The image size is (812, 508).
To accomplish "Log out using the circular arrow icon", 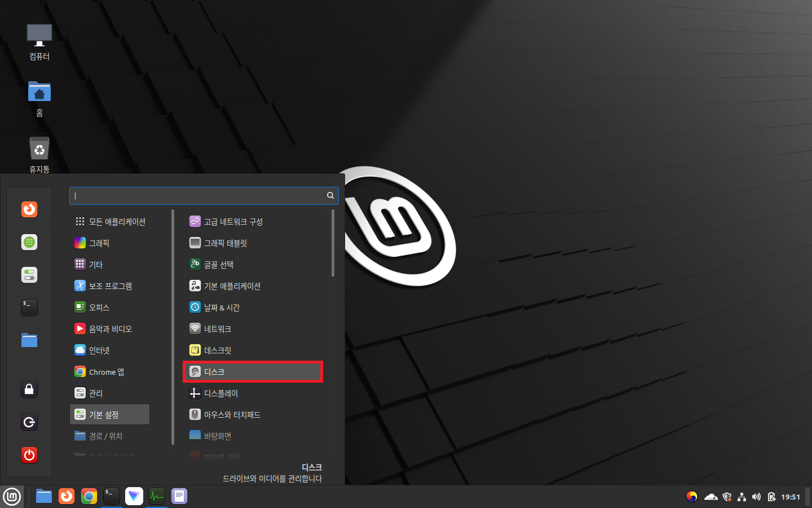I will click(x=29, y=422).
